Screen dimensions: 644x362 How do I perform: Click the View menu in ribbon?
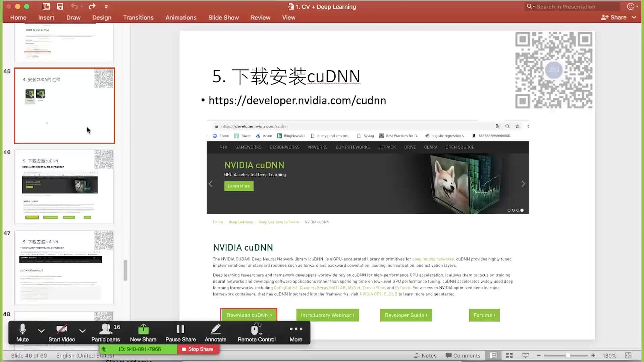(x=289, y=17)
